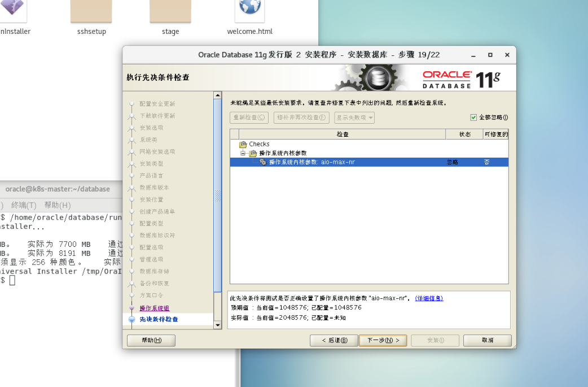Open the 帮助(H) menu in terminal window
The image size is (588, 387).
[58, 205]
